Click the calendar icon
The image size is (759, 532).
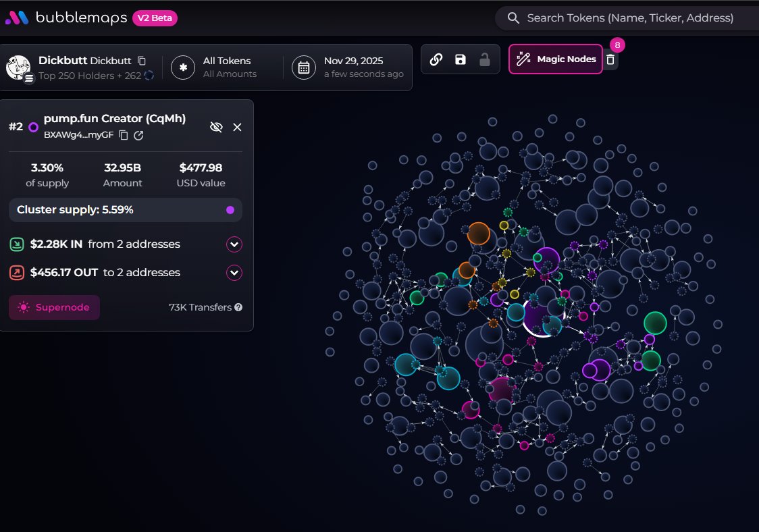pos(304,68)
